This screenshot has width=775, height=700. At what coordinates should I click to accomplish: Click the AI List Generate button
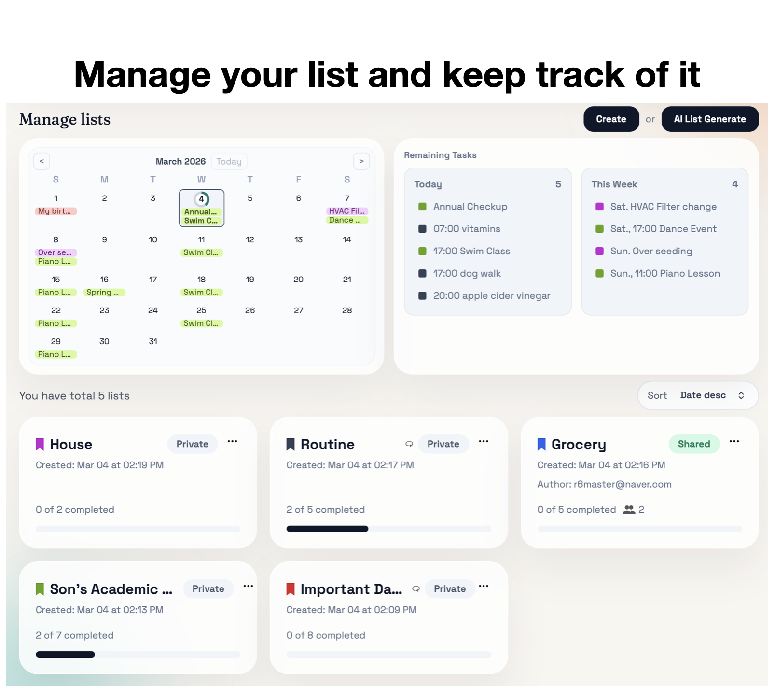coord(710,119)
